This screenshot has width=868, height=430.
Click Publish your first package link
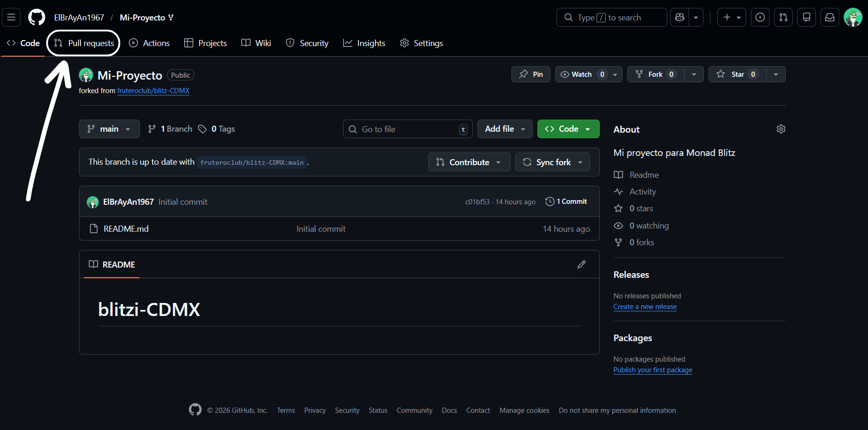click(x=653, y=370)
